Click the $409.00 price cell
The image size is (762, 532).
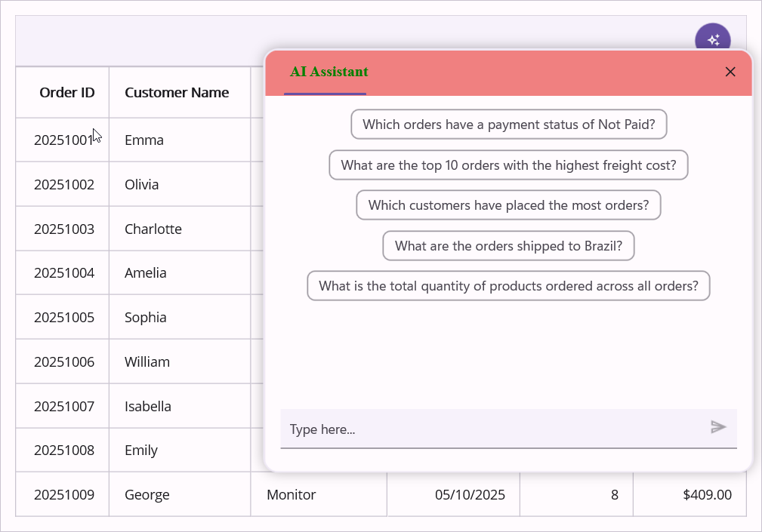click(x=688, y=494)
